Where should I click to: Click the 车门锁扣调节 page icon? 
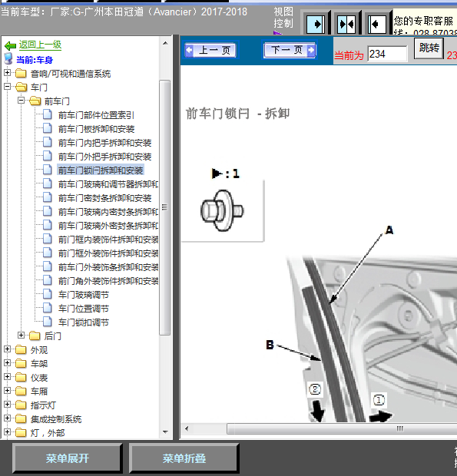click(48, 322)
